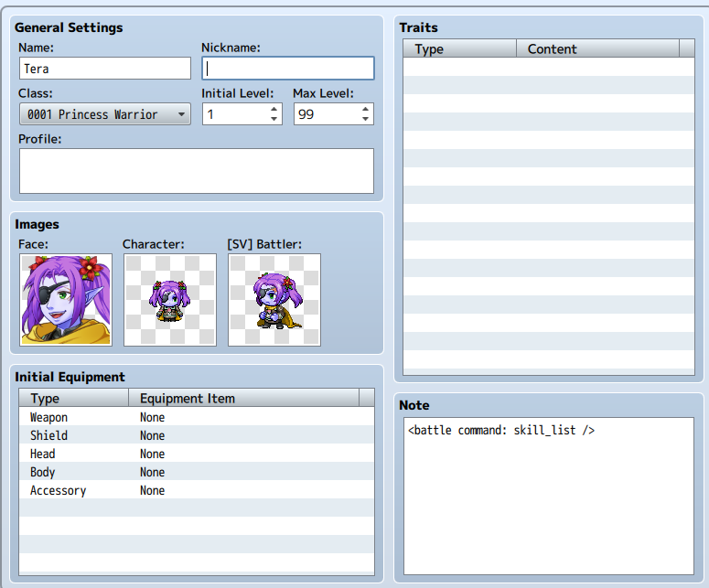Click Type header in Traits table

pyautogui.click(x=460, y=48)
